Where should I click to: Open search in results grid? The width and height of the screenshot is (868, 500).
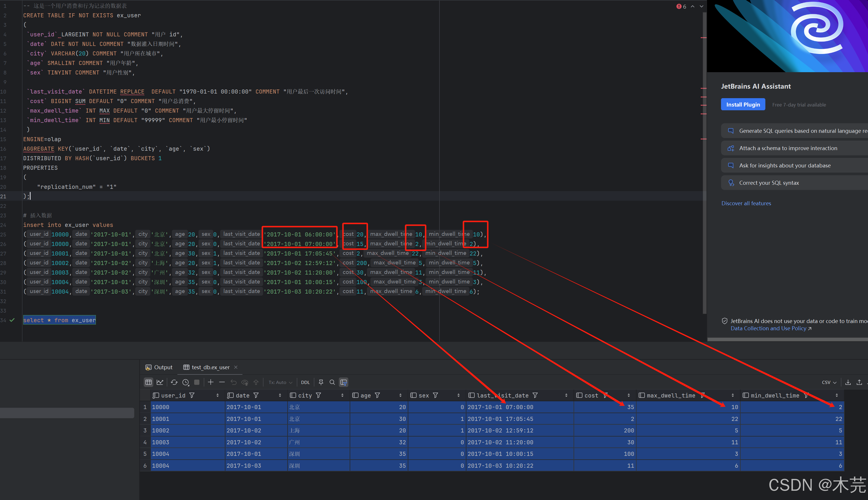pos(332,382)
